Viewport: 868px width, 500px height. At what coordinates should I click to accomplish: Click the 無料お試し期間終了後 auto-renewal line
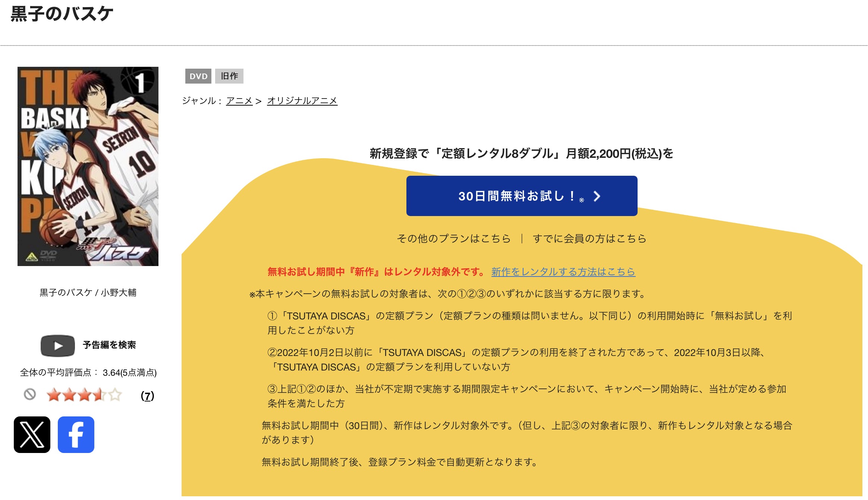[400, 462]
